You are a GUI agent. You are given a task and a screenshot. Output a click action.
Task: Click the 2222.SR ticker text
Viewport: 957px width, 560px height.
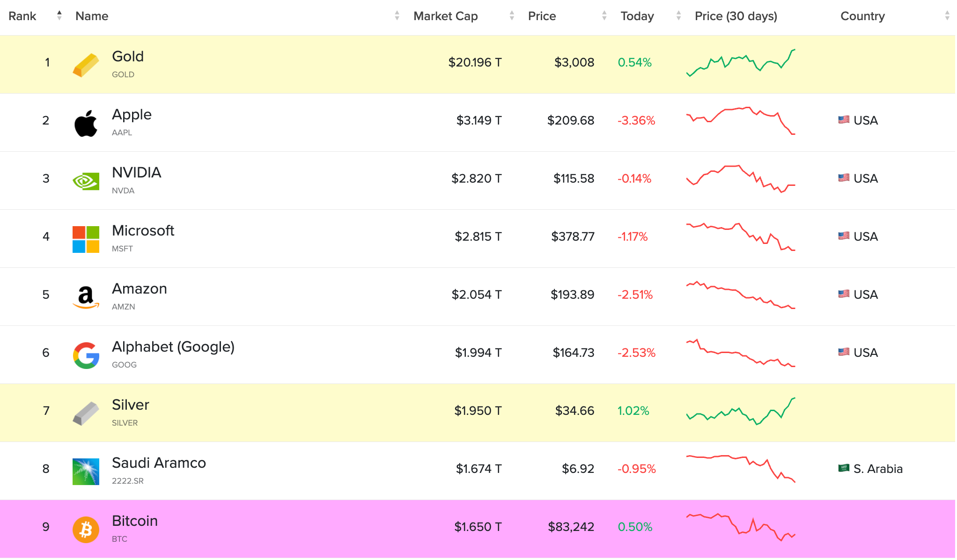(x=128, y=481)
